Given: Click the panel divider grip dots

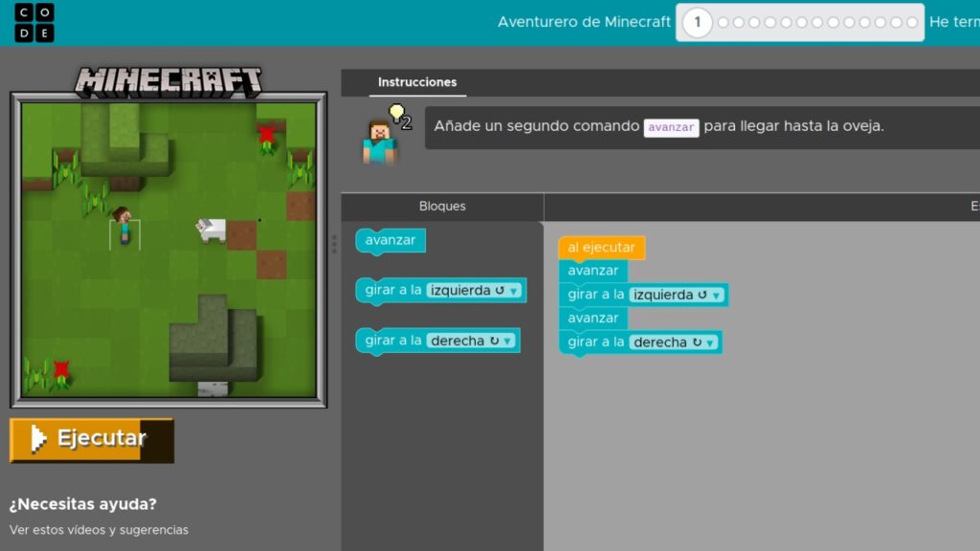Looking at the screenshot, I should pos(336,244).
